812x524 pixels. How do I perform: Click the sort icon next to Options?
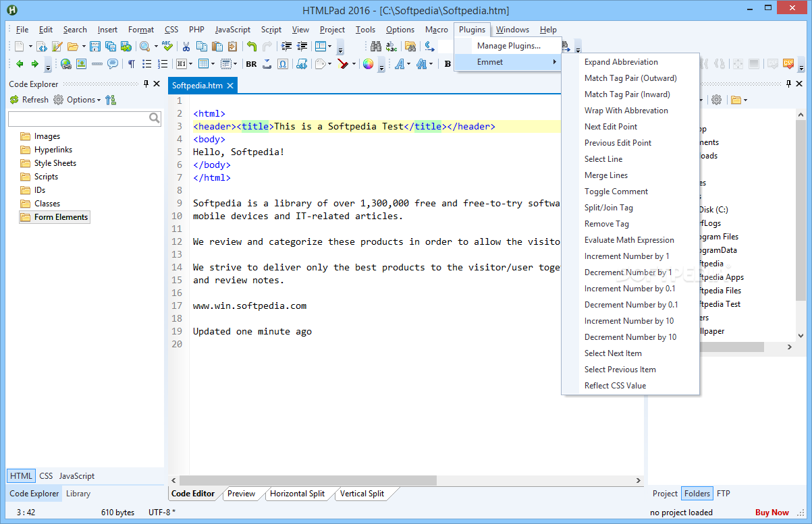[x=111, y=100]
